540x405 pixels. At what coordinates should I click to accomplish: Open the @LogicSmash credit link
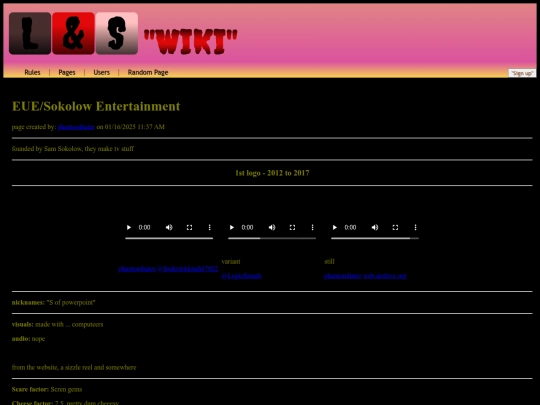(241, 276)
